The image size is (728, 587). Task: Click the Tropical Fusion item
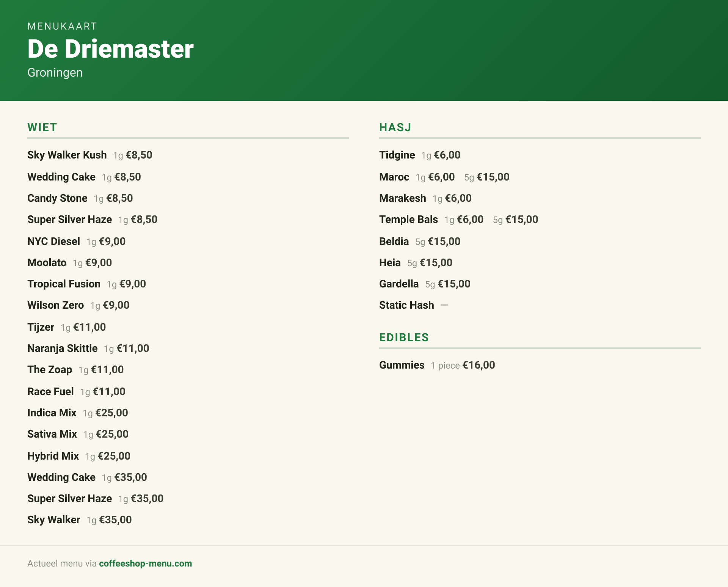click(x=64, y=284)
